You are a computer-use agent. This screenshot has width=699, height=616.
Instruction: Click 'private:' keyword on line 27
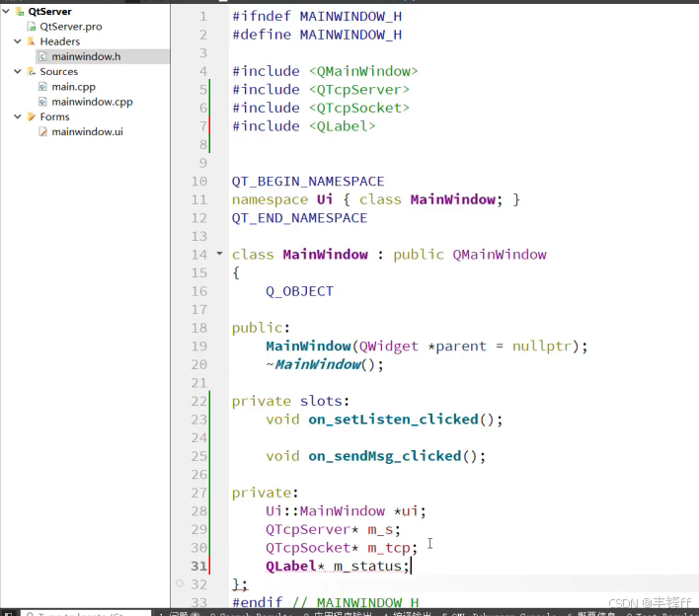pos(265,493)
